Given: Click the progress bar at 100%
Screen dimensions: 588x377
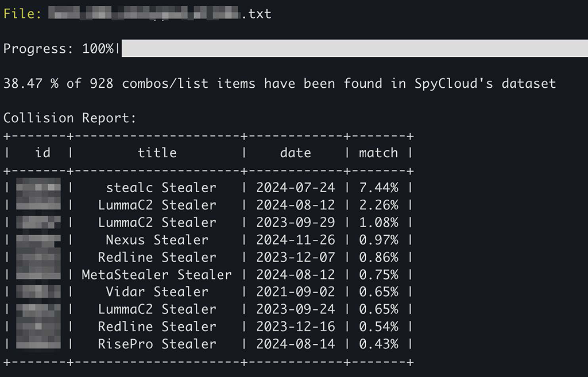Looking at the screenshot, I should (x=354, y=49).
